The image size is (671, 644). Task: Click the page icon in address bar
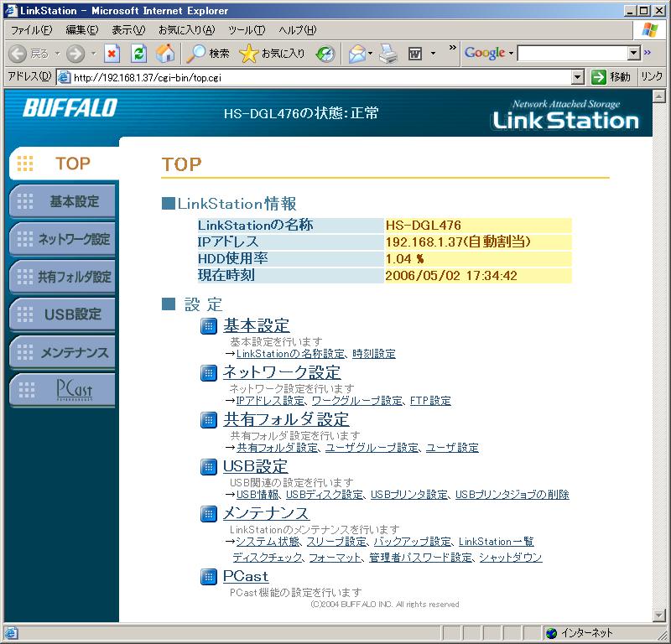pos(64,77)
